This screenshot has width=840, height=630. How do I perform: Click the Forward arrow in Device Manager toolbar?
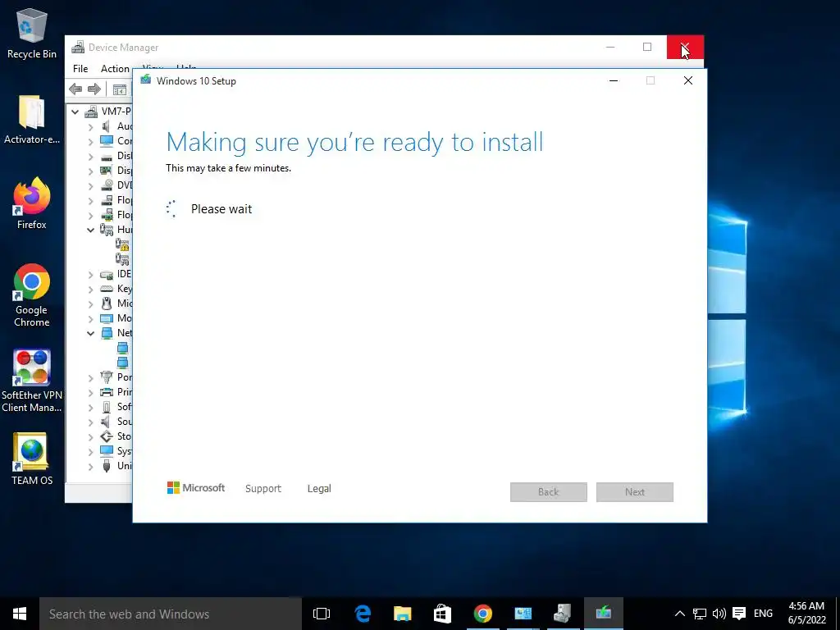(x=94, y=89)
